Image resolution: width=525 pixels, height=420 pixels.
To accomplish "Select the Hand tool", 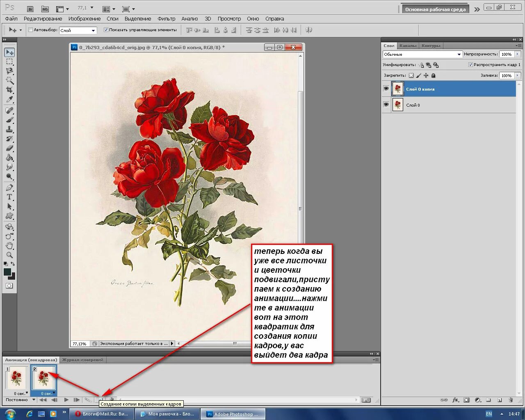I will [x=9, y=246].
